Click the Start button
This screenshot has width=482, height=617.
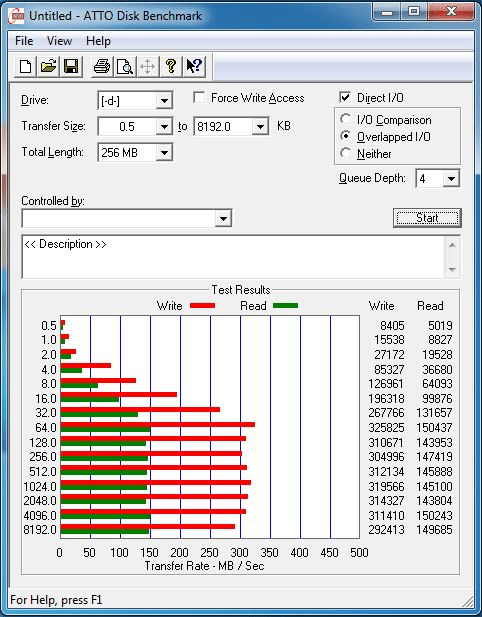point(427,218)
